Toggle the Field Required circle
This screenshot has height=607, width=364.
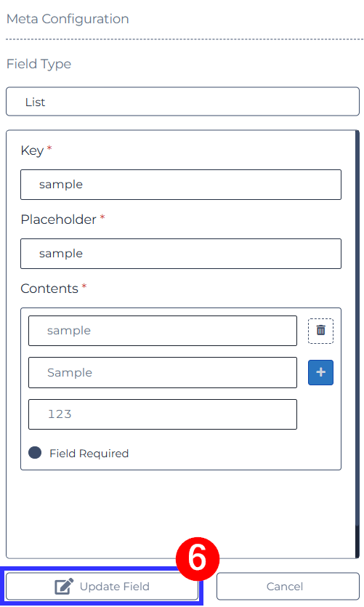[x=35, y=453]
